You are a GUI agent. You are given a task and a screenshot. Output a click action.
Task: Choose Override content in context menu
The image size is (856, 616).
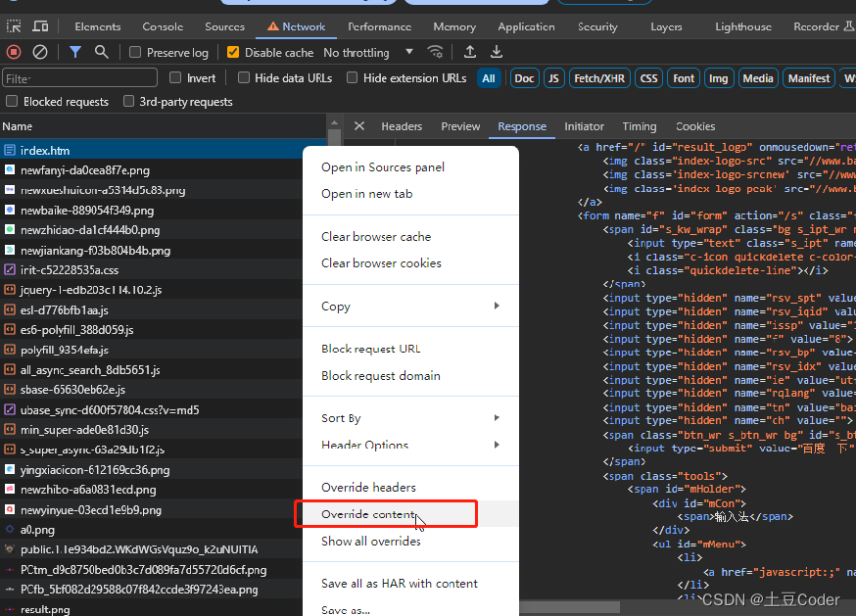tap(410, 514)
